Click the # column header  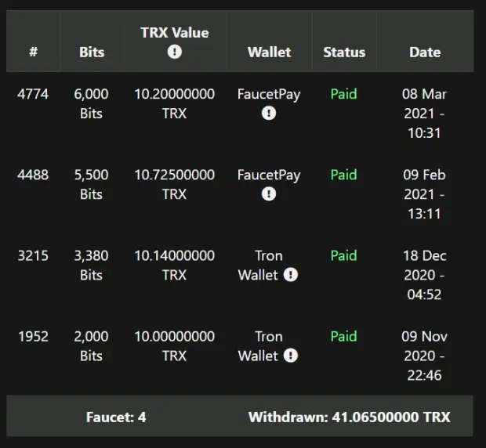33,52
